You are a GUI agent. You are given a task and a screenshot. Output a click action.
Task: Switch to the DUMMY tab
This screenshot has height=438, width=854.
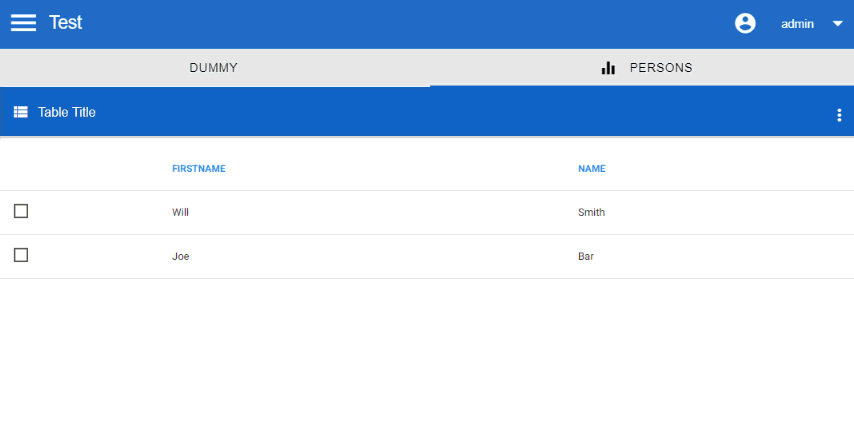214,68
